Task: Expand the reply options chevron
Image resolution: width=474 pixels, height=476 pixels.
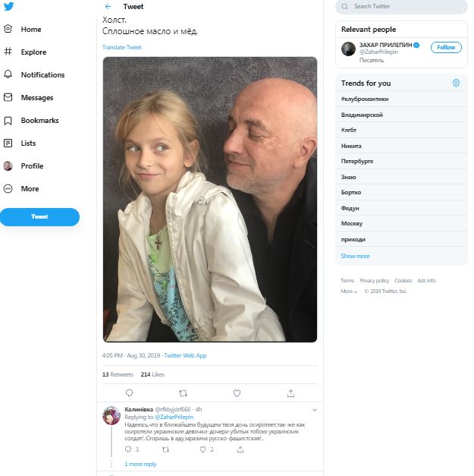Action: pos(315,410)
